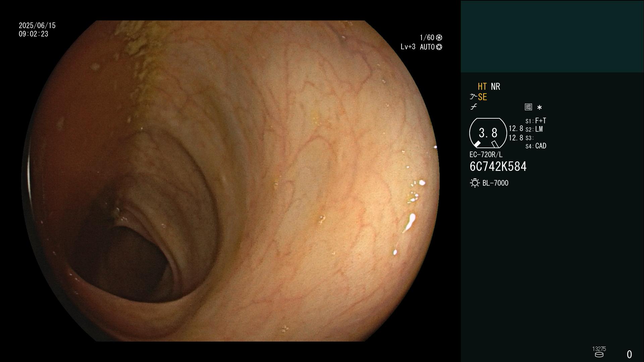Screen dimensions: 644x362
Task: Click the serial number 6C742K584
Action: [x=498, y=167]
